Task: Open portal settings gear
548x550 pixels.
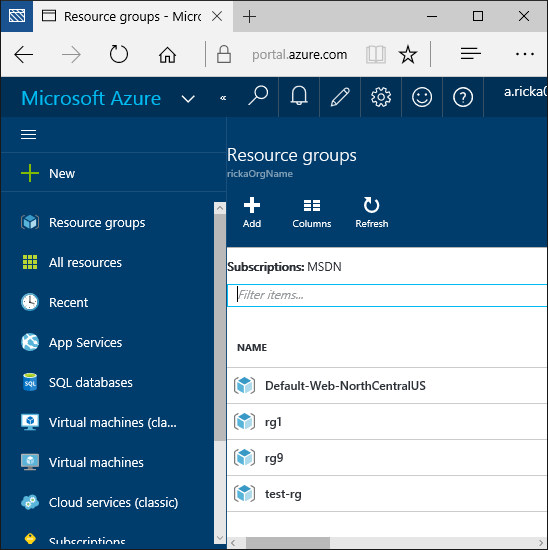Action: (381, 97)
